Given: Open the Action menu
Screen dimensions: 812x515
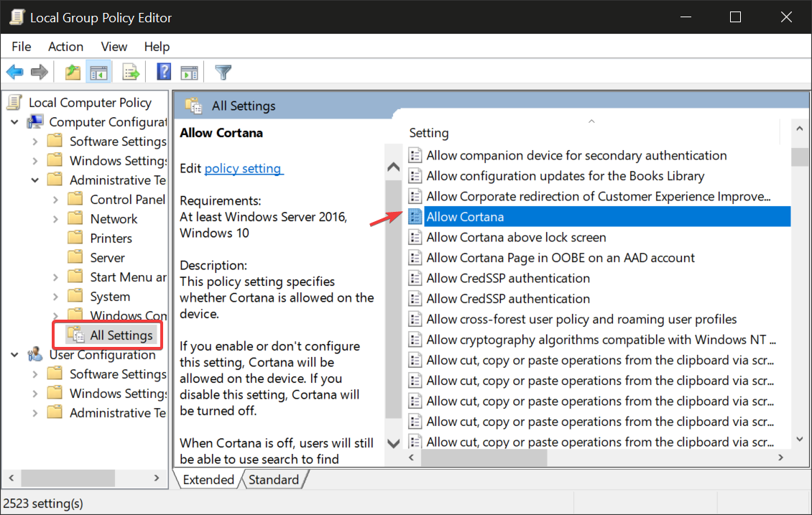Looking at the screenshot, I should 66,47.
